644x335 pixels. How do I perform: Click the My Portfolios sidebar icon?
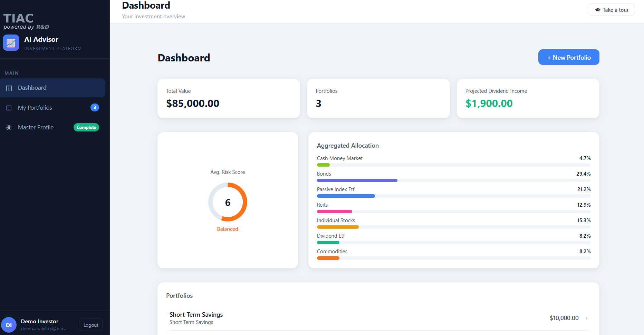[9, 108]
